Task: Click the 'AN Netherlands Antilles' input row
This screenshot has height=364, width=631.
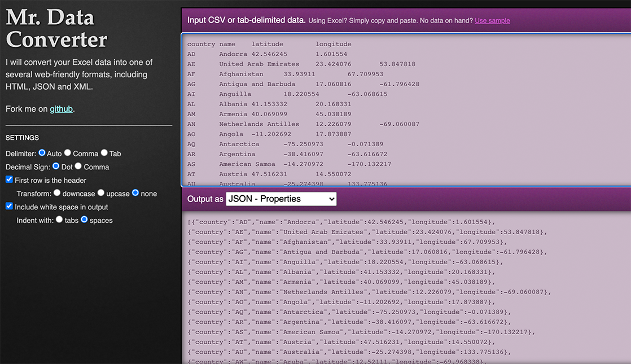Action: pyautogui.click(x=303, y=124)
